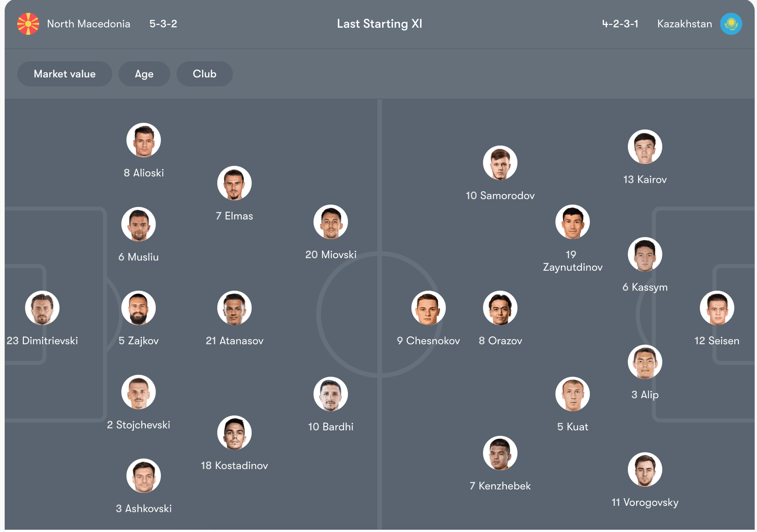Open the North Macedonia team link

(88, 24)
